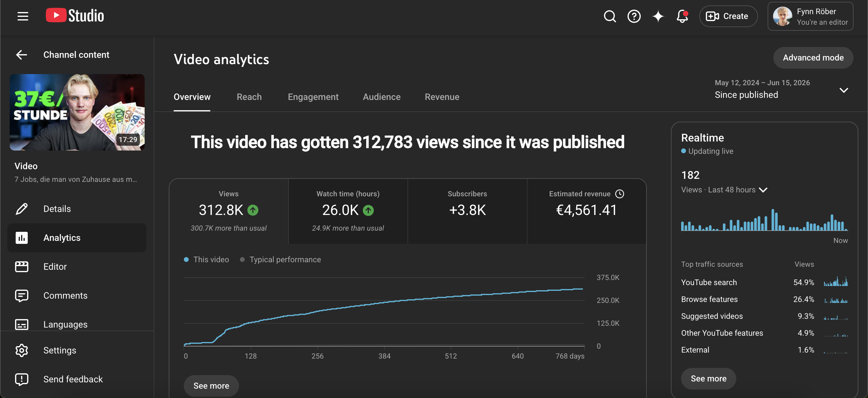Switch to the Reach tab
The image size is (868, 398).
tap(249, 97)
